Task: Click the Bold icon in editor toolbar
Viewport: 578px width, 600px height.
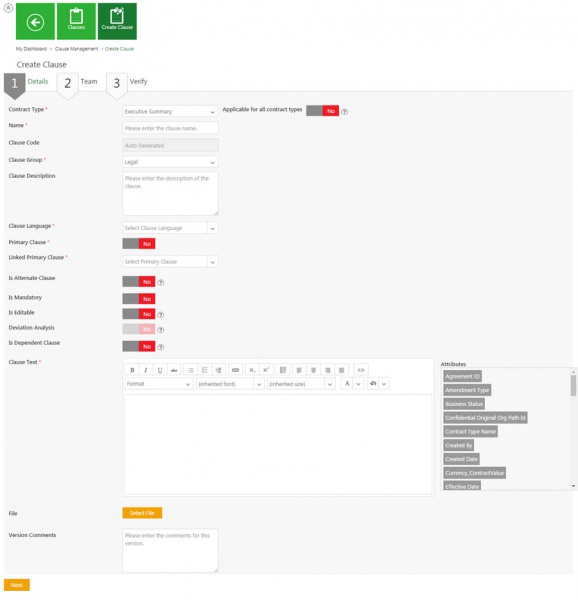Action: (132, 370)
